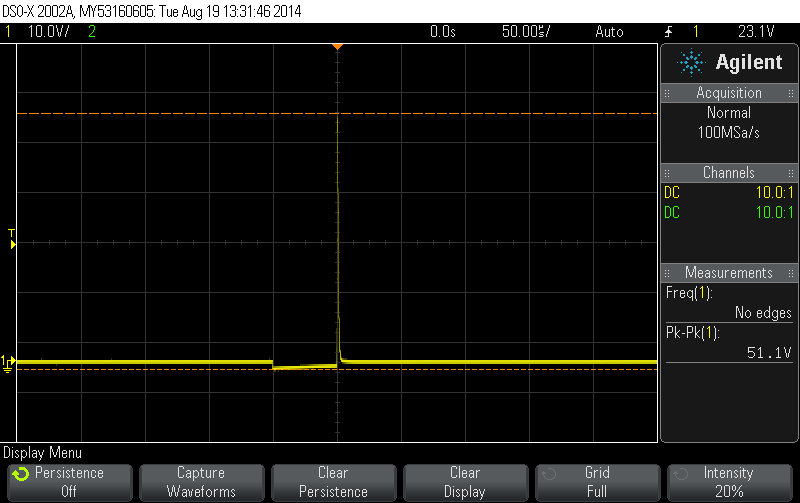Click the grip dots right of Acquisition
The width and height of the screenshot is (800, 503).
point(790,93)
